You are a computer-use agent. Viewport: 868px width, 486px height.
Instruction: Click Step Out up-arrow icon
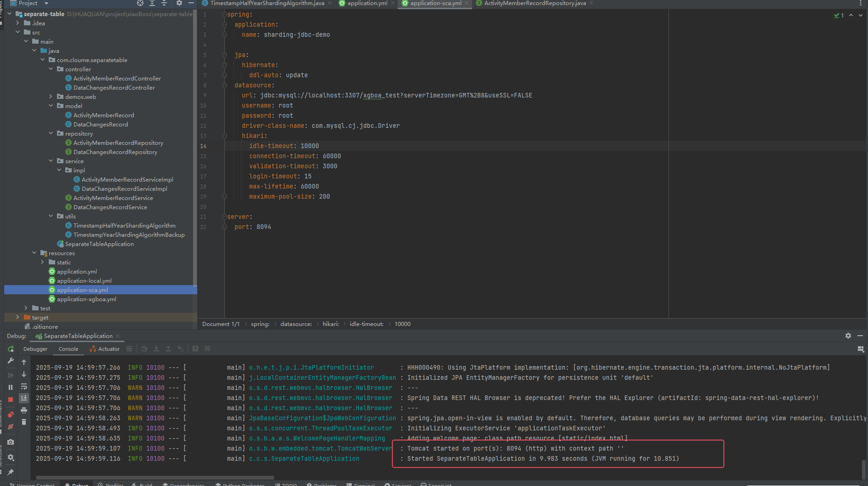click(x=168, y=349)
